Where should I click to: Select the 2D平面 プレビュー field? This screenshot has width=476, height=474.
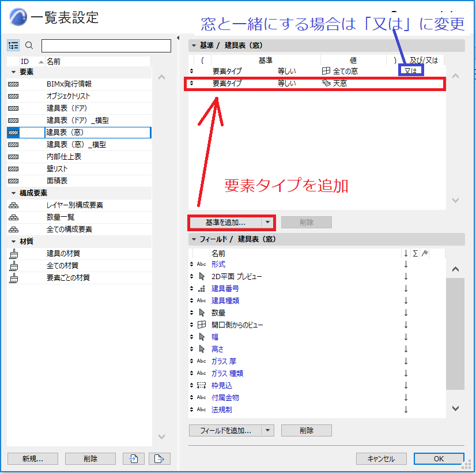pyautogui.click(x=236, y=277)
